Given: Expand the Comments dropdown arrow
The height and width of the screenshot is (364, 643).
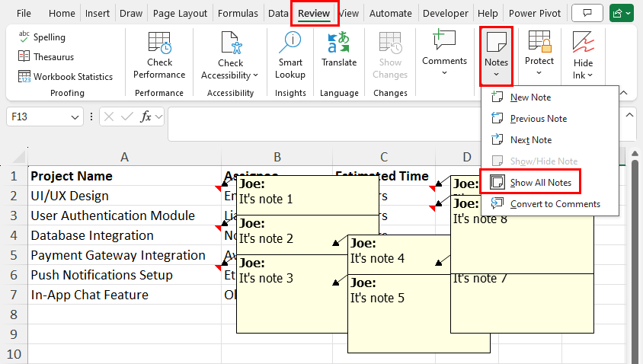Looking at the screenshot, I should pyautogui.click(x=444, y=73).
